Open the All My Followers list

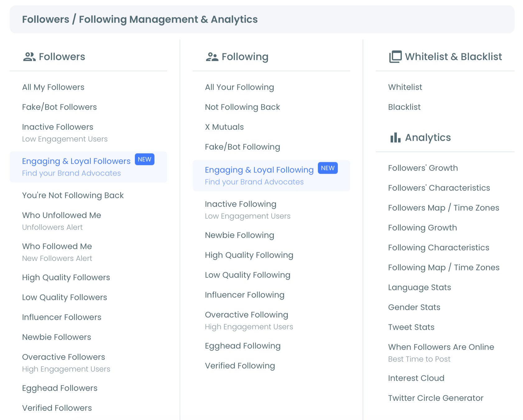click(53, 87)
